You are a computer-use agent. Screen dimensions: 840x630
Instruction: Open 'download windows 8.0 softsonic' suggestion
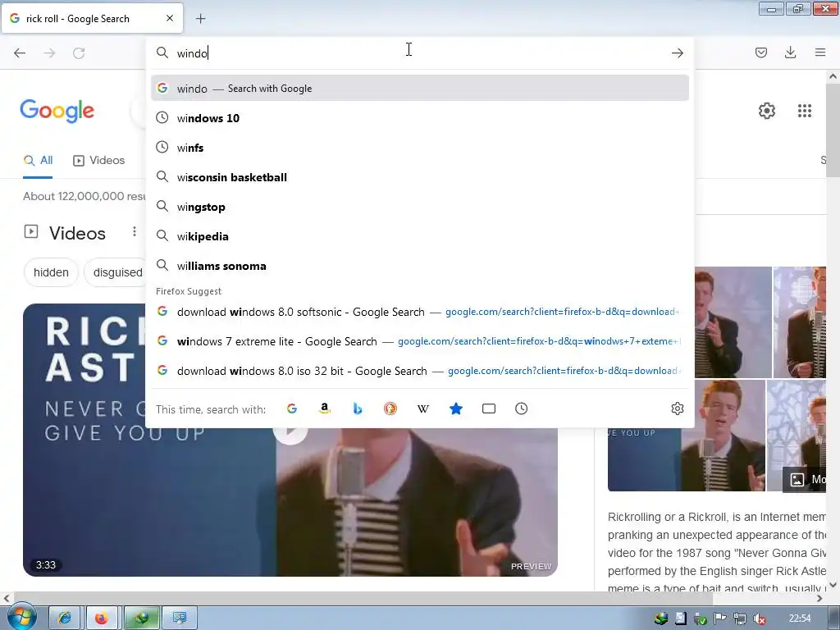point(420,312)
